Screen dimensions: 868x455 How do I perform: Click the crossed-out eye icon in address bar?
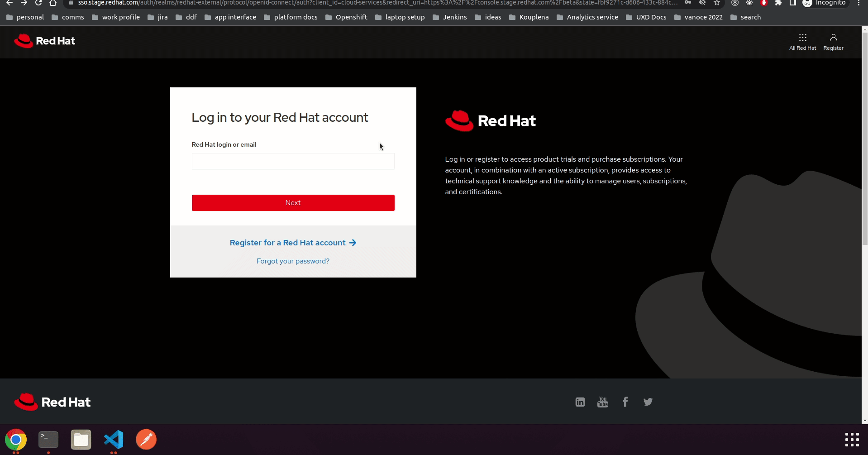pyautogui.click(x=702, y=3)
